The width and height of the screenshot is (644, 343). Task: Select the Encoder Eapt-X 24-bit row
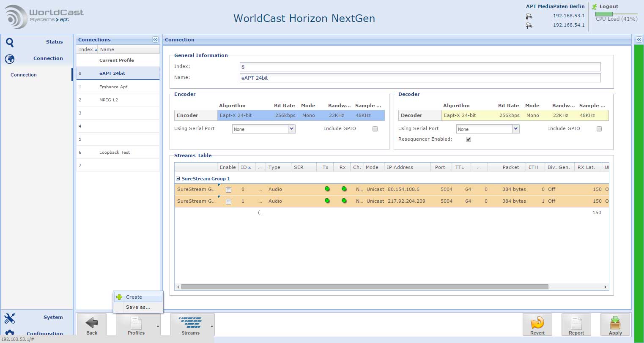click(280, 115)
